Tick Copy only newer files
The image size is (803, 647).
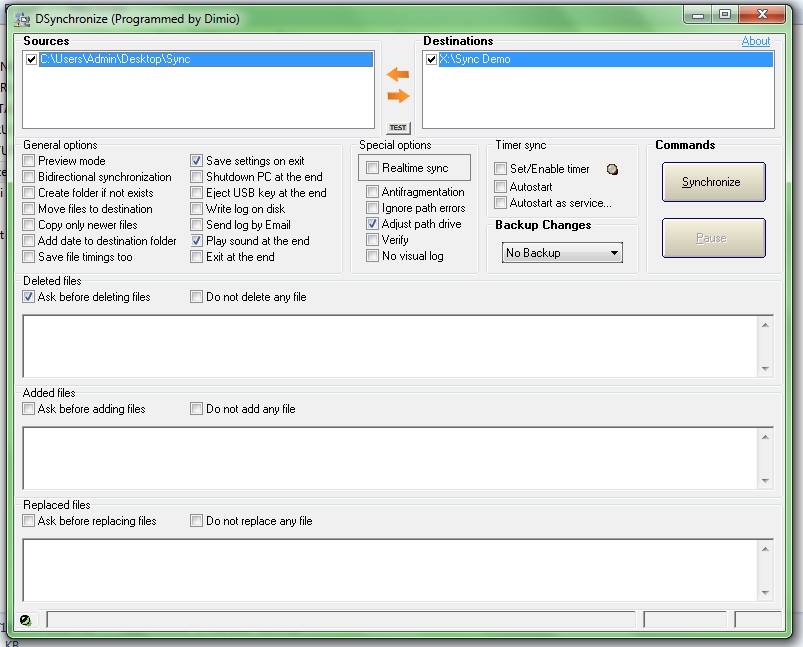coord(29,224)
